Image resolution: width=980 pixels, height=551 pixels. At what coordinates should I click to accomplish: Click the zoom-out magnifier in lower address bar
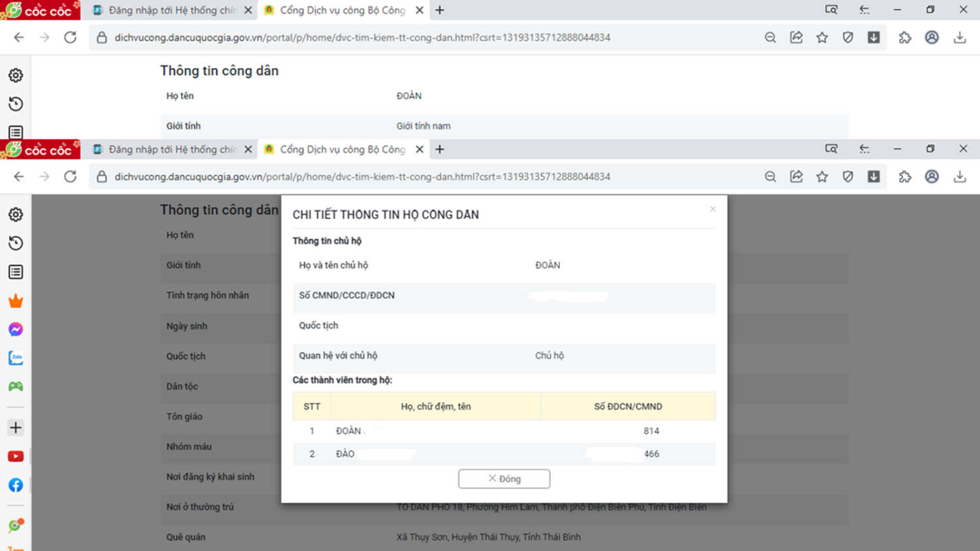tap(770, 177)
